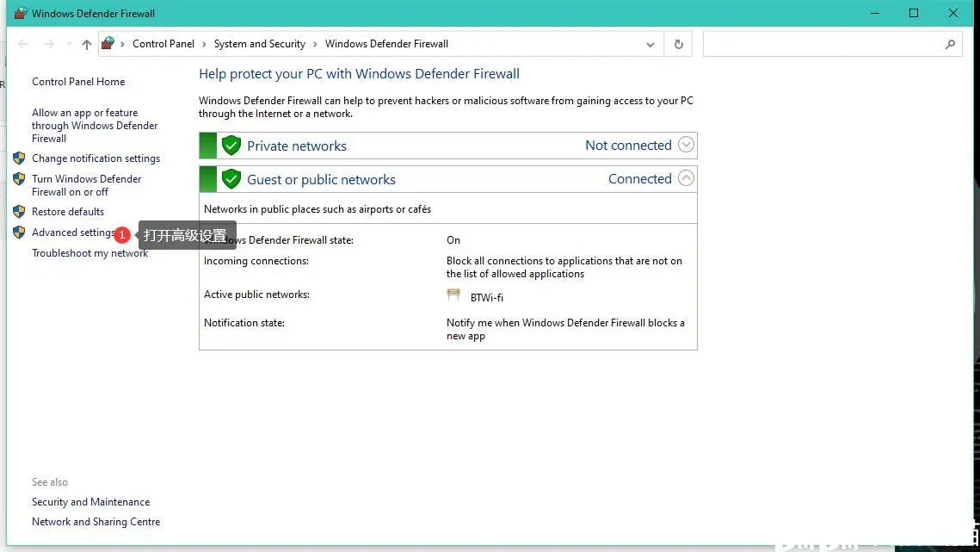
Task: Open Turn Windows Defender Firewall on or off
Action: click(x=87, y=185)
